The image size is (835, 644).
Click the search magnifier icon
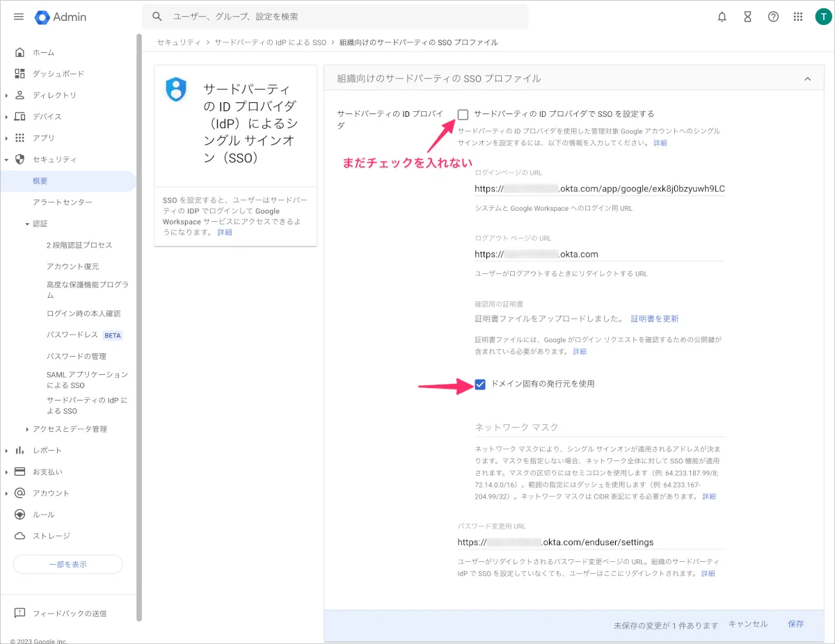[x=157, y=16]
